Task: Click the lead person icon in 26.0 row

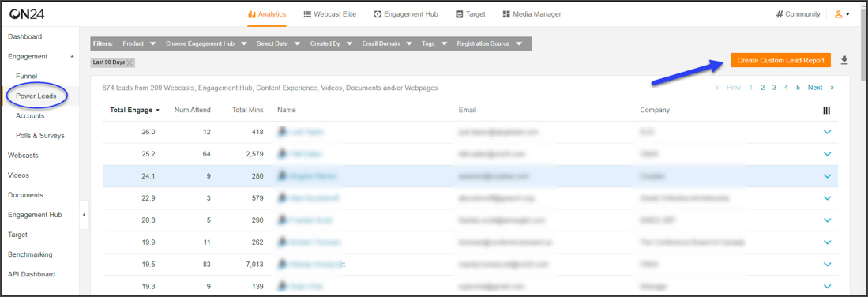Action: [283, 132]
